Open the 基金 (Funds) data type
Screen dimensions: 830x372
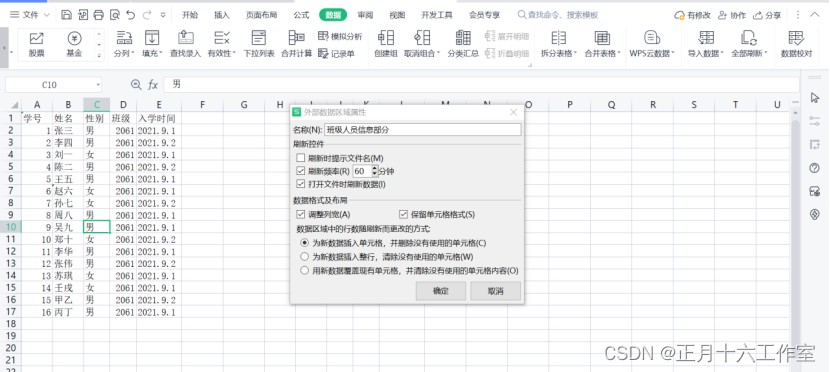pos(74,44)
